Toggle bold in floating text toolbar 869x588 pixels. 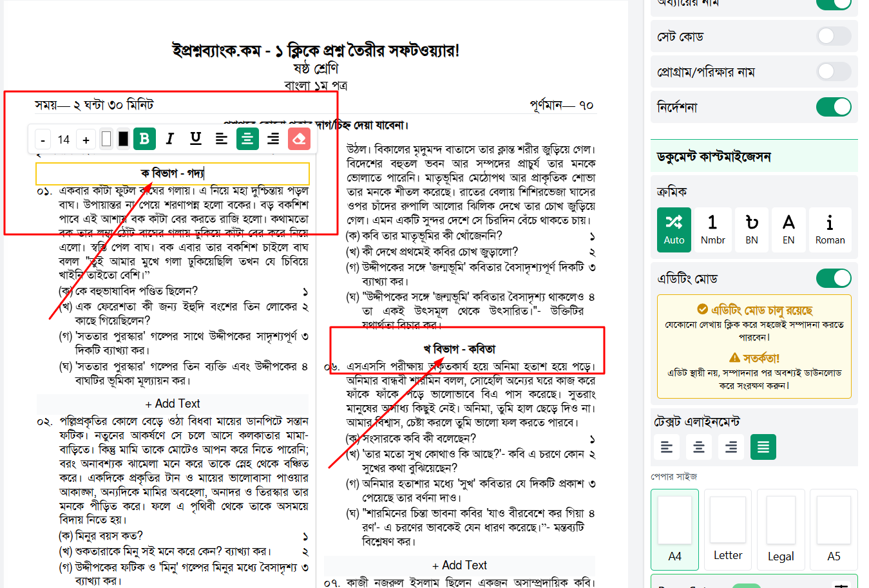tap(144, 138)
